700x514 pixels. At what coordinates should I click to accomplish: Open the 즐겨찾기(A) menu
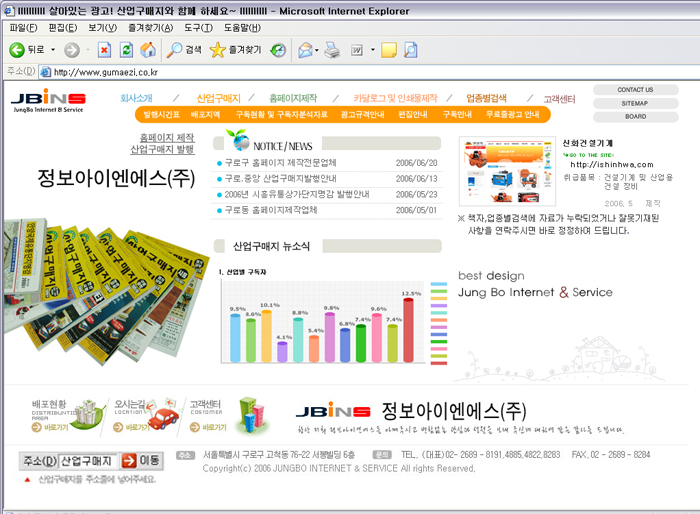pos(150,28)
